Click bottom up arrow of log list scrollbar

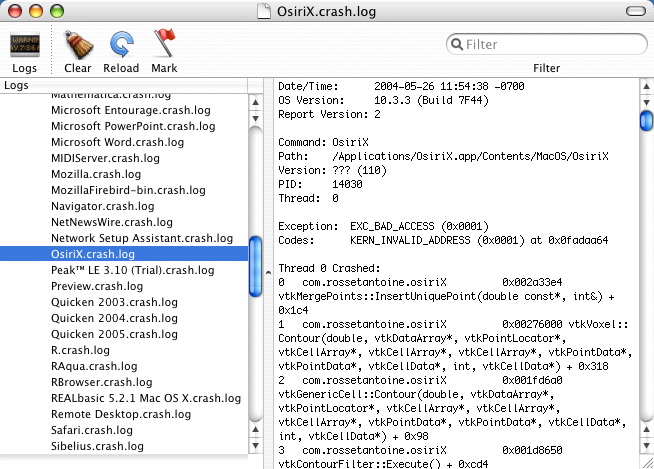tap(255, 429)
